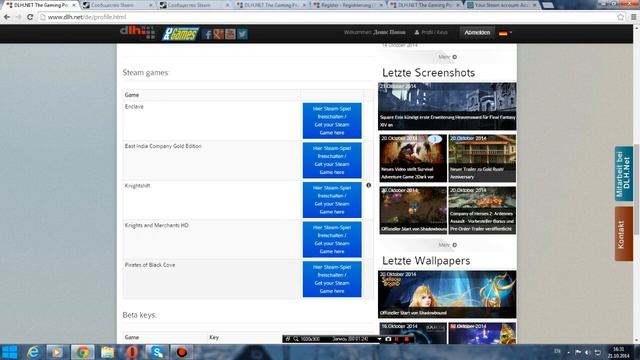Open the Google Plus social icon

pyautogui.click(x=219, y=34)
